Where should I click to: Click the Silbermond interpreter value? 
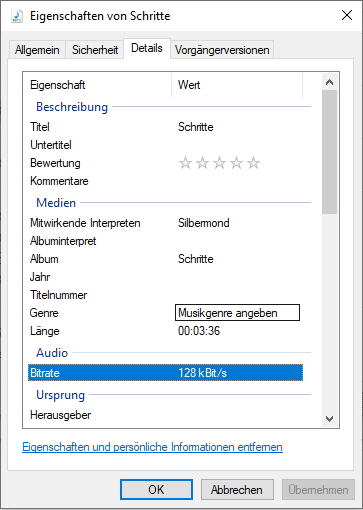pos(204,223)
